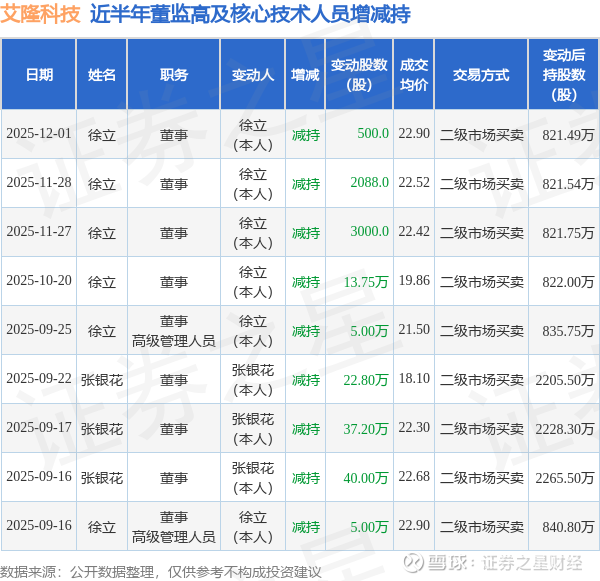This screenshot has width=600, height=581.
Task: Click the 2265.50万 holdings cell
Action: (564, 478)
